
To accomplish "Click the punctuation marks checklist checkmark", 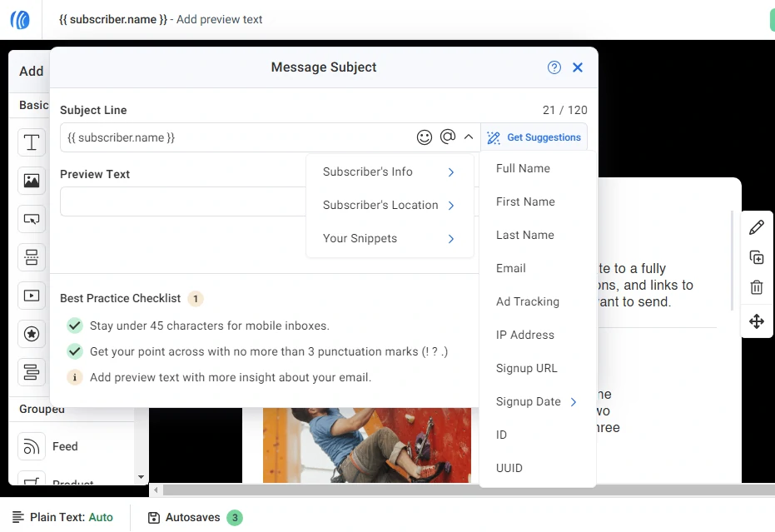I will click(75, 351).
